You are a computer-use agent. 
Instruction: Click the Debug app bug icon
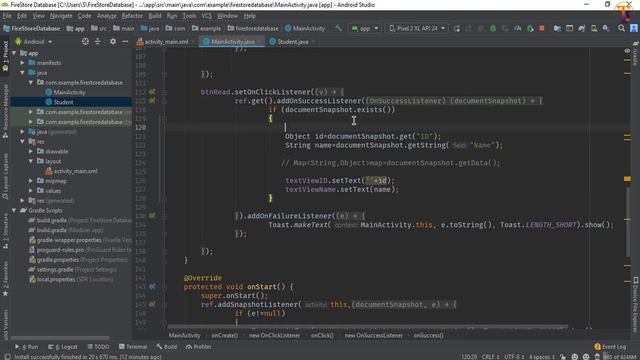[493, 28]
